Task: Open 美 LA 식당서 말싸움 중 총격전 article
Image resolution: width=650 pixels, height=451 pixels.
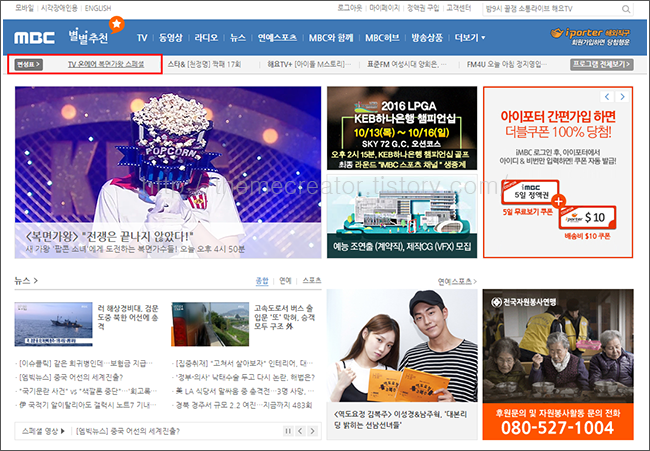Action: coord(243,391)
